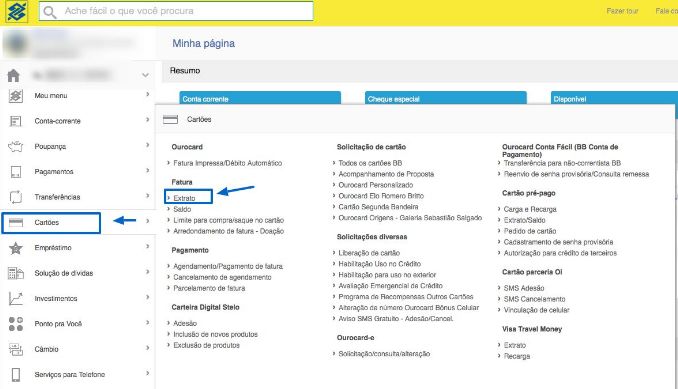Click the Câmbio exchange icon

click(16, 349)
